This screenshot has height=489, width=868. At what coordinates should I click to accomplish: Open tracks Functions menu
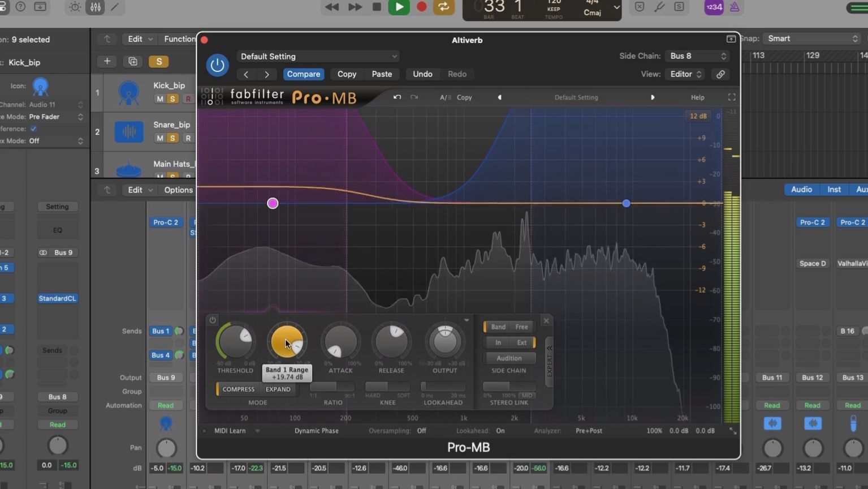(x=179, y=39)
